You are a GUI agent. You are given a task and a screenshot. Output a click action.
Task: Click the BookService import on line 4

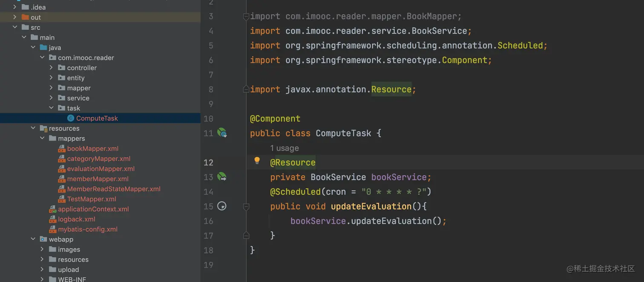coord(440,31)
